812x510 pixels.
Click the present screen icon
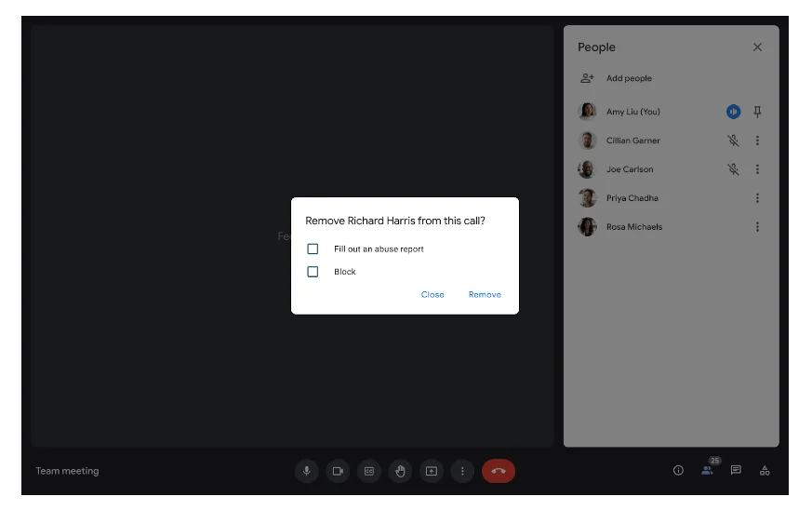[432, 471]
